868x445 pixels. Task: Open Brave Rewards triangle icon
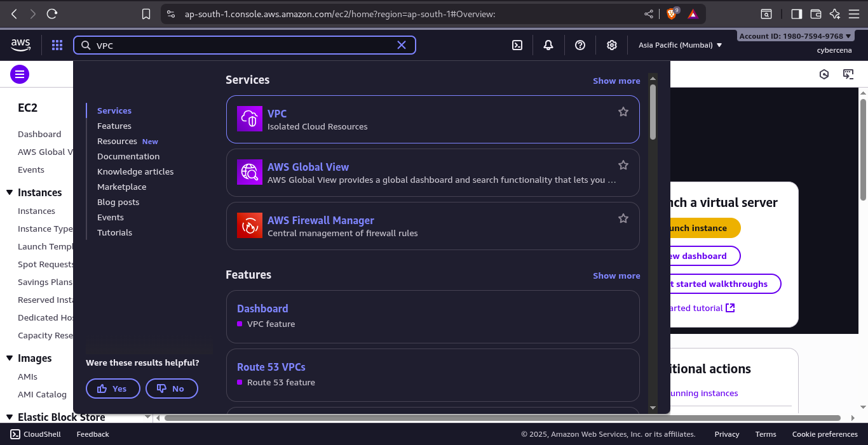693,14
